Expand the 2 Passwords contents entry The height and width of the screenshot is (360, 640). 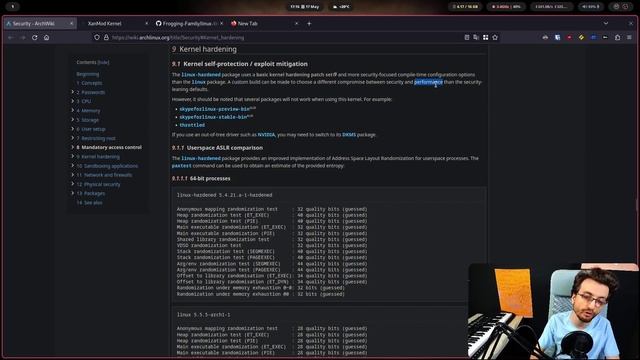click(x=73, y=92)
